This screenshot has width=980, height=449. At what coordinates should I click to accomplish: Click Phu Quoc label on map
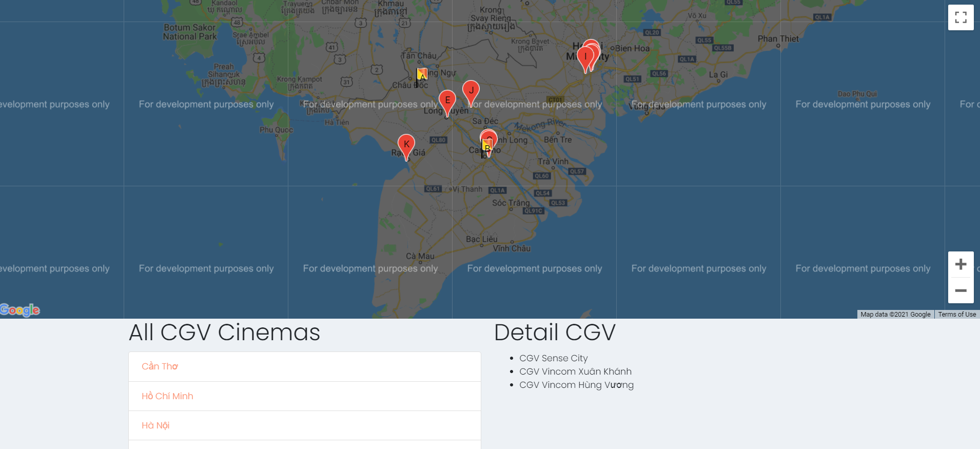tap(276, 130)
